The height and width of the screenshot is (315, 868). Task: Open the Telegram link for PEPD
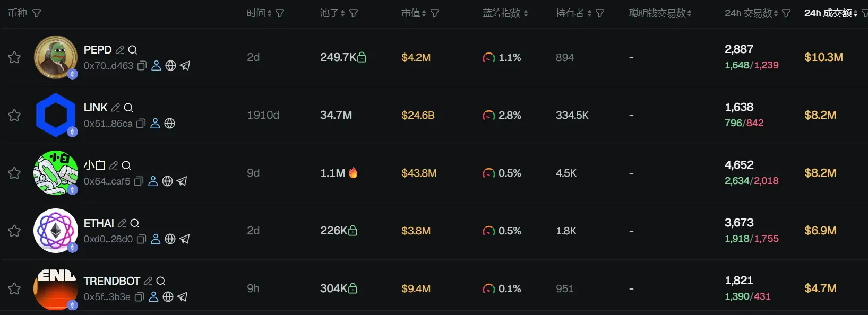pos(185,66)
